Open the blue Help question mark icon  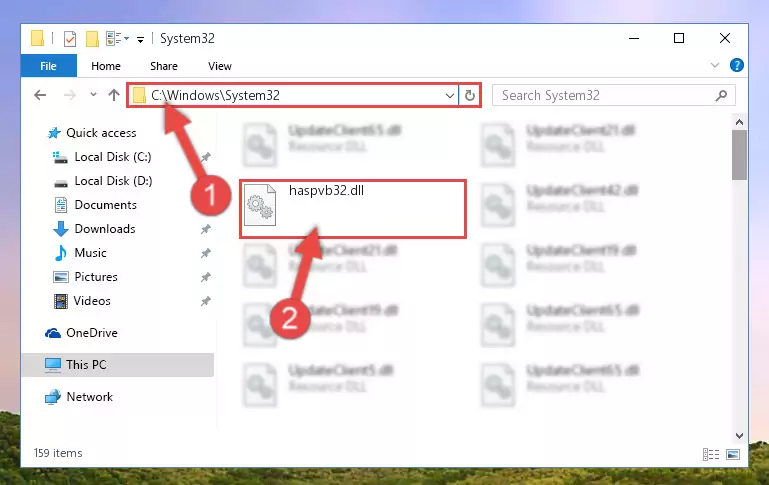pos(736,65)
